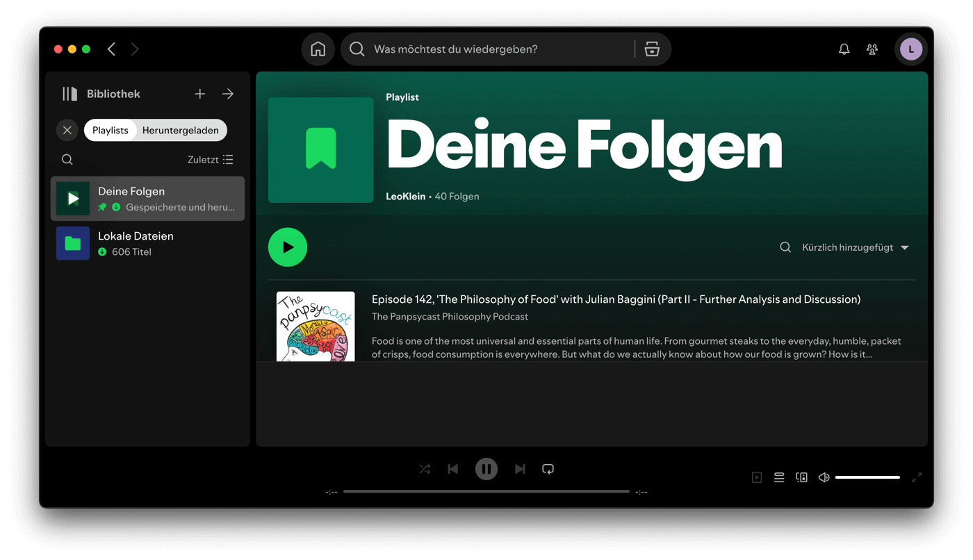Click the Bibliothek heading
This screenshot has width=973, height=560.
coord(113,94)
